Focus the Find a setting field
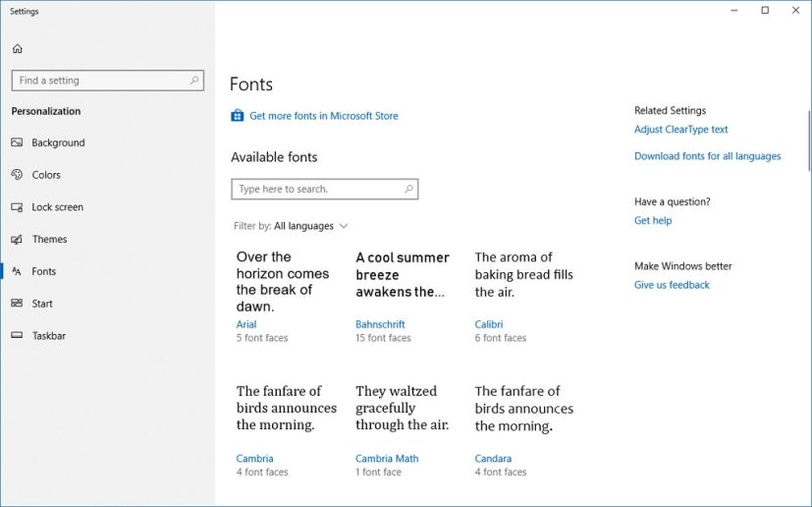Screen dimensions: 812x507 tap(108, 81)
